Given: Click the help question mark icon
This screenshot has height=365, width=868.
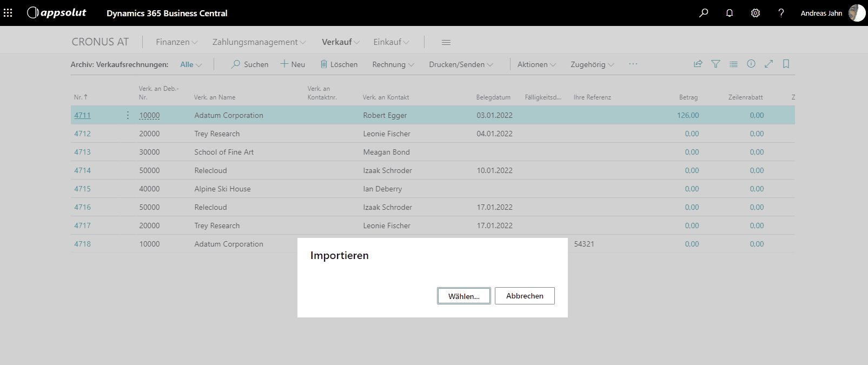Looking at the screenshot, I should [781, 13].
